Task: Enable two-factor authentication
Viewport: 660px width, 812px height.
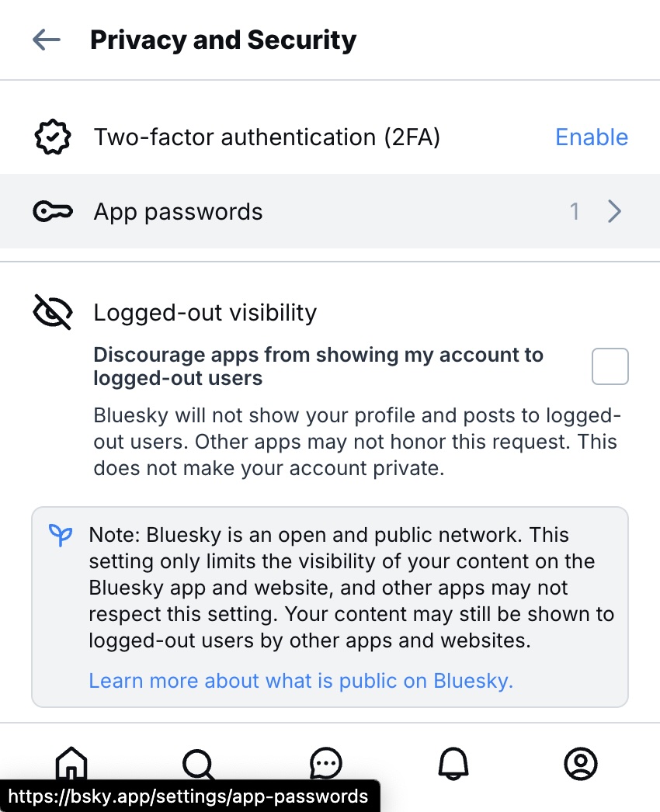Action: click(x=592, y=137)
